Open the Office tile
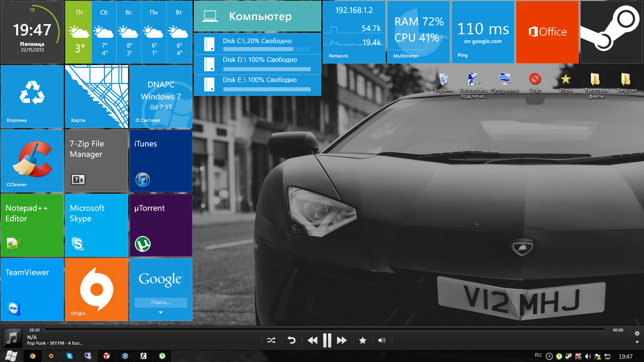This screenshot has height=362, width=644. click(x=547, y=32)
